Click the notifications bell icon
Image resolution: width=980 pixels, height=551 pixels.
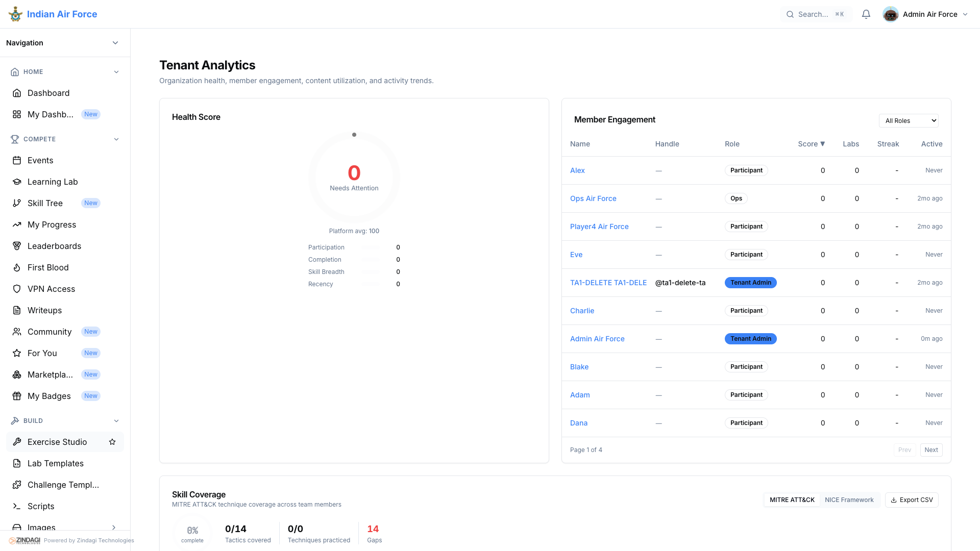tap(866, 14)
